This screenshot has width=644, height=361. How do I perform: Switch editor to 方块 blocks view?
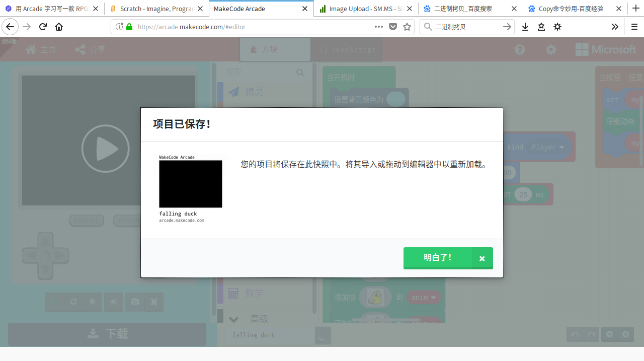275,49
